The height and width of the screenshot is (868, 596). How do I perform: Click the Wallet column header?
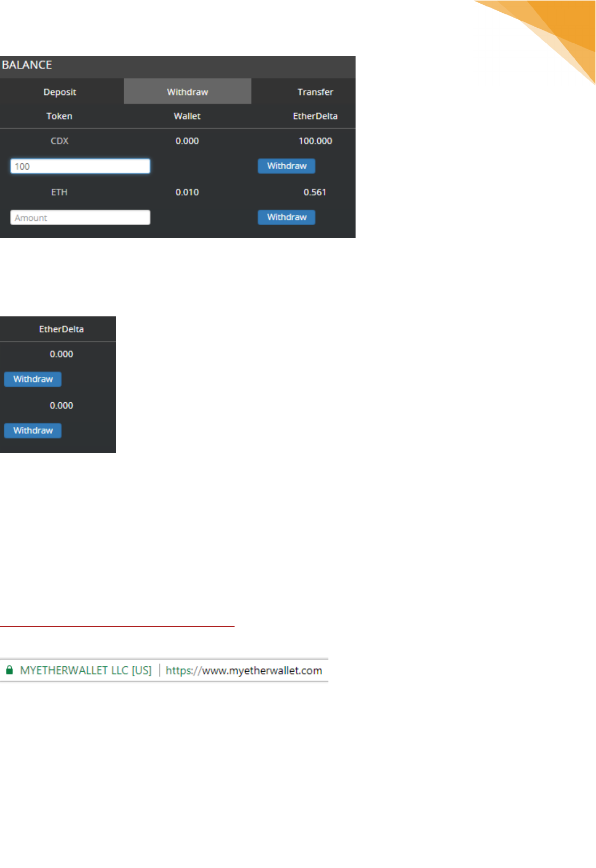click(187, 116)
